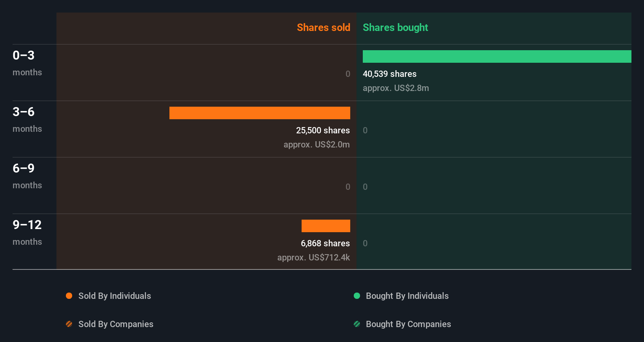Click the orange Sold By Individuals legend dot

pos(69,296)
